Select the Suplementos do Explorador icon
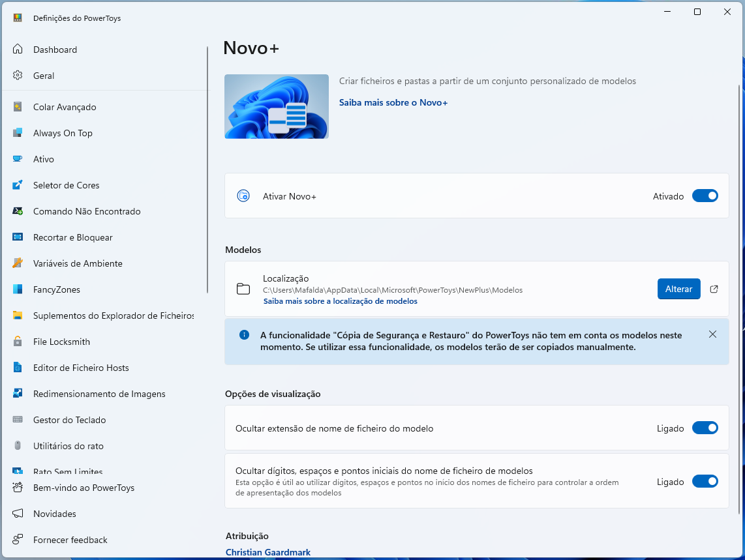This screenshot has width=745, height=560. tap(18, 316)
